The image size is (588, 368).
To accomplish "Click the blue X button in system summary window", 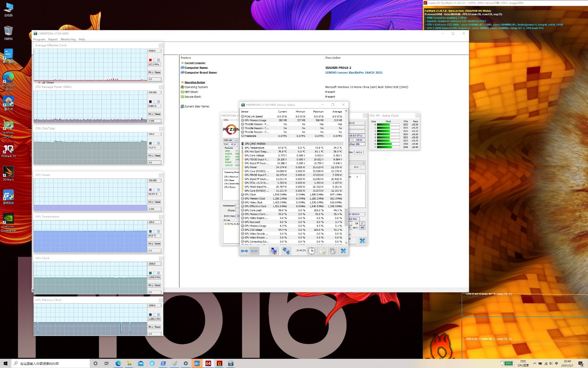I will point(362,241).
